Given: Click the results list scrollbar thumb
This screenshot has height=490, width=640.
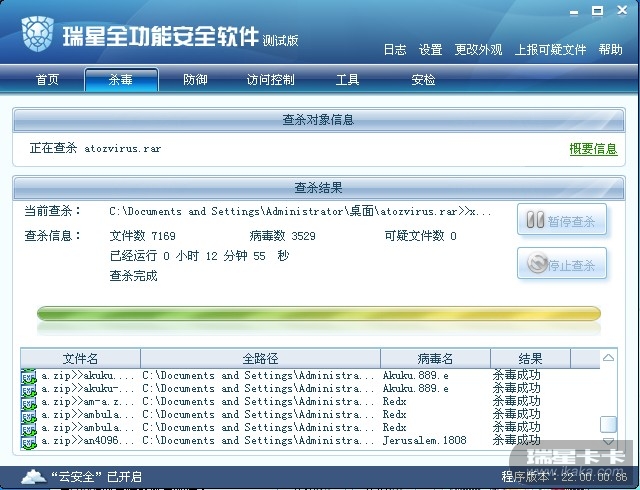Looking at the screenshot, I should coord(608,424).
